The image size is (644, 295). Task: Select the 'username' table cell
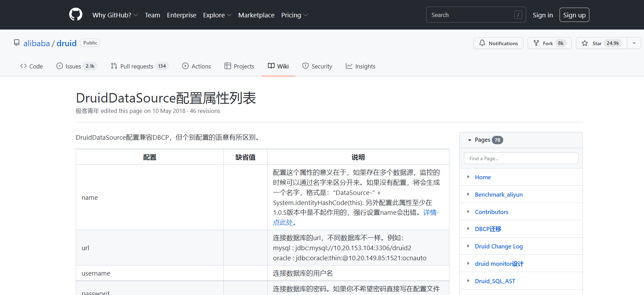tap(150, 273)
